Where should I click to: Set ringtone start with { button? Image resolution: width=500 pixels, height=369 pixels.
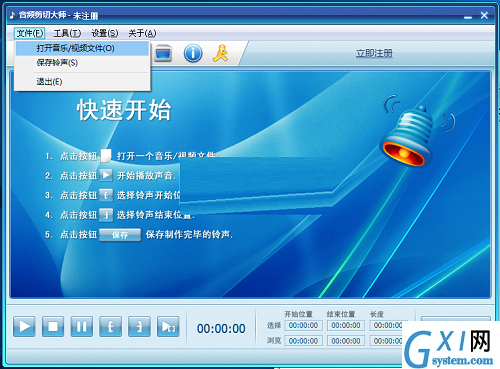pyautogui.click(x=110, y=326)
